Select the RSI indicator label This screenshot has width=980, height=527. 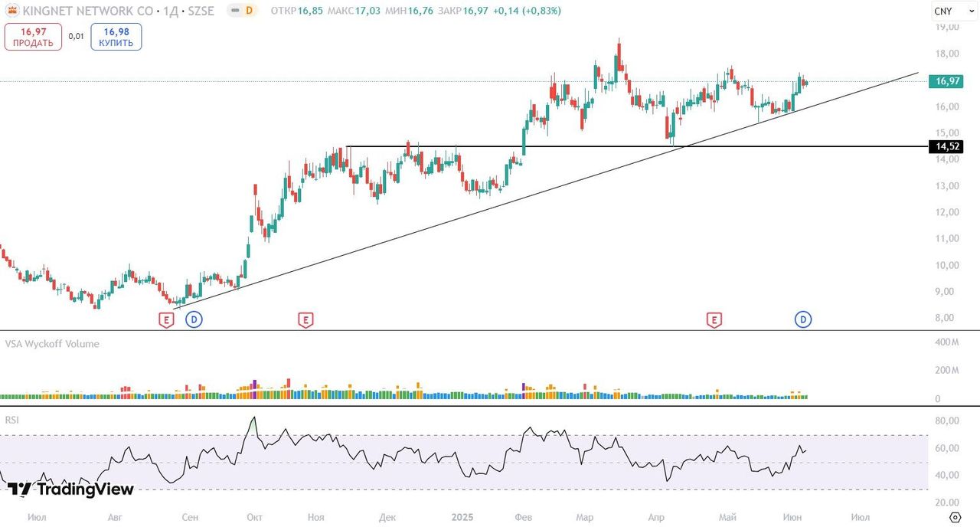(12, 420)
